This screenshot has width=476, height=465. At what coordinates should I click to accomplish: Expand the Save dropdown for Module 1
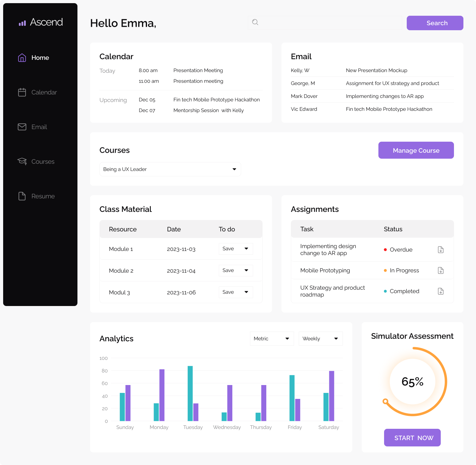236,249
